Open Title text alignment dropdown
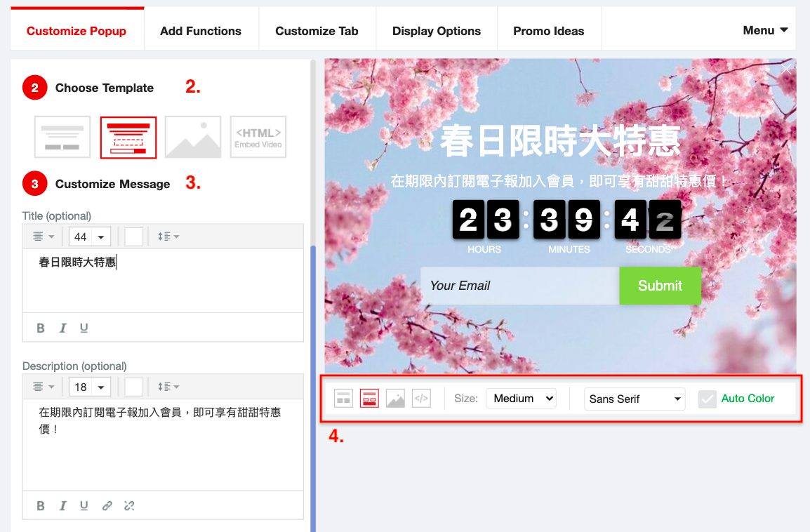Viewport: 810px width, 532px height. point(44,237)
